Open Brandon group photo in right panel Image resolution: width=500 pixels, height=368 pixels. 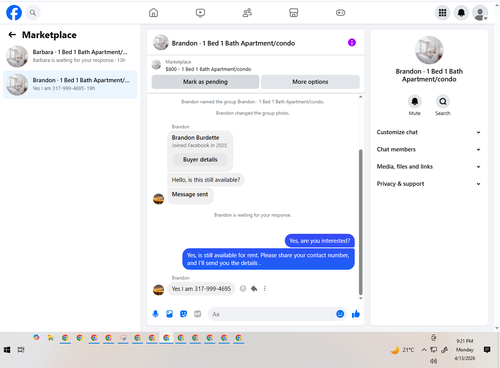click(429, 50)
